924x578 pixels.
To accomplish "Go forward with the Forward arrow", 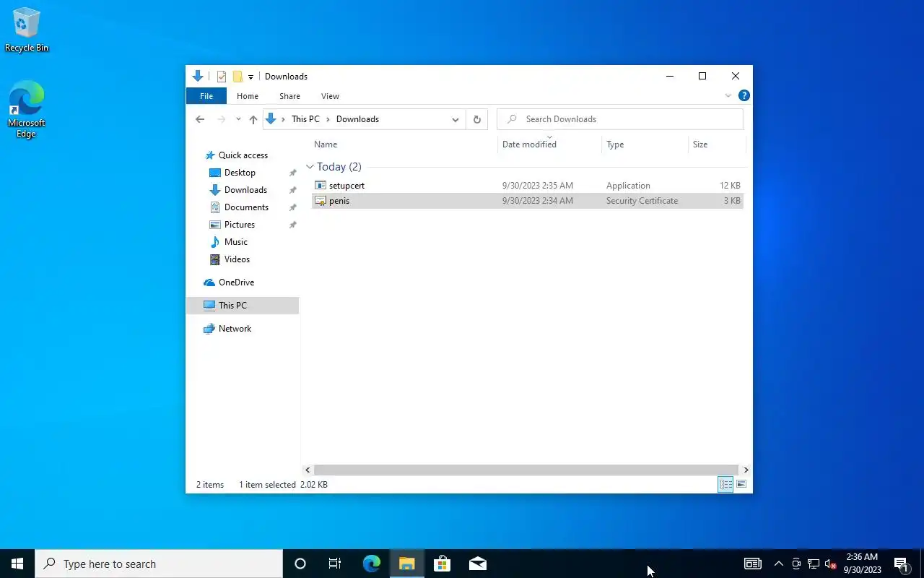I will 222,119.
